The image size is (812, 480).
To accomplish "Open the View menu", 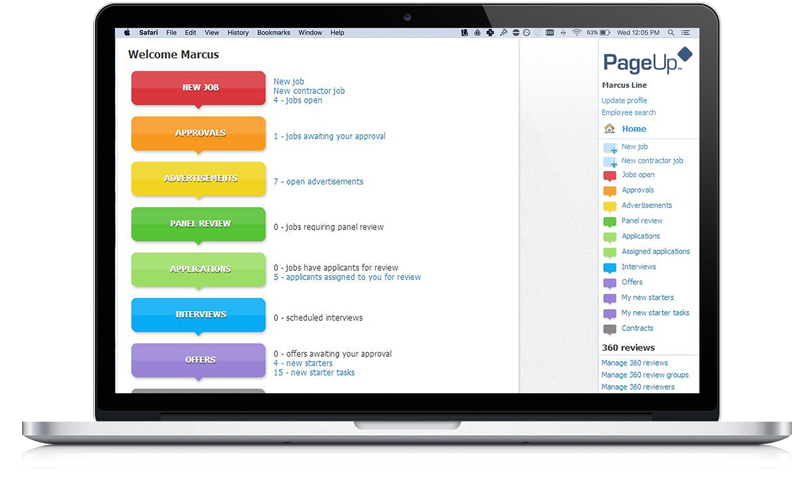I will point(212,33).
